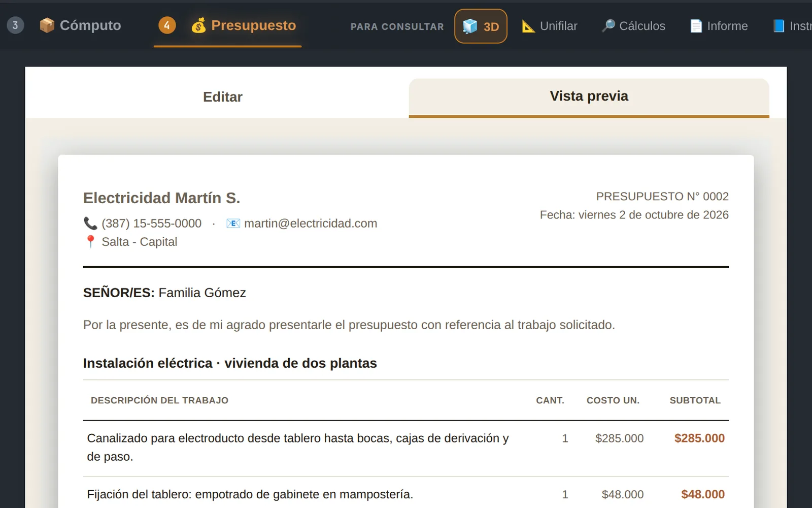The width and height of the screenshot is (812, 508).
Task: Click the $48.000 unit cost cell
Action: coord(623,494)
